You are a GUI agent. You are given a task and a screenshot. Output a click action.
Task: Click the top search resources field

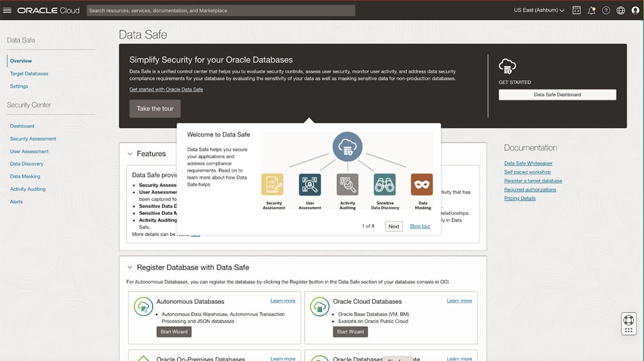coord(220,10)
